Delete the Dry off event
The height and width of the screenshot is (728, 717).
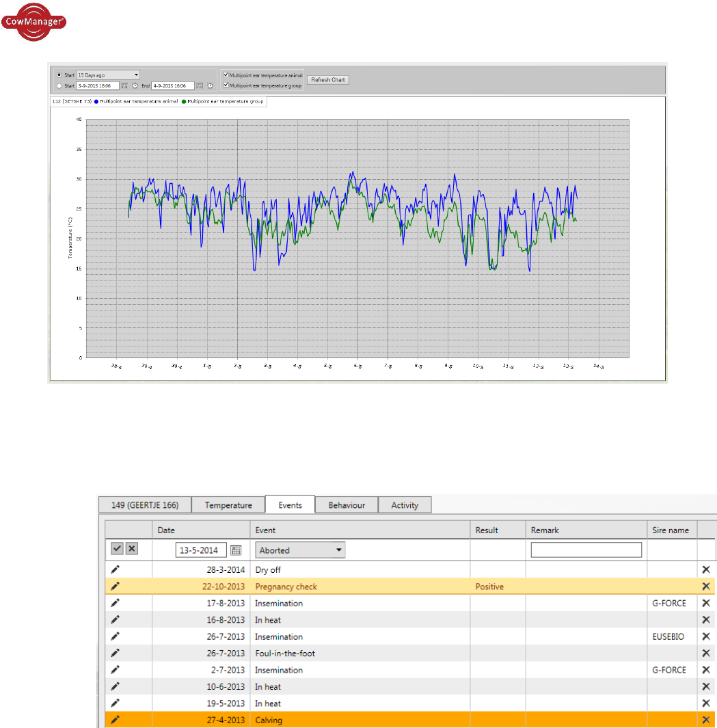point(706,569)
